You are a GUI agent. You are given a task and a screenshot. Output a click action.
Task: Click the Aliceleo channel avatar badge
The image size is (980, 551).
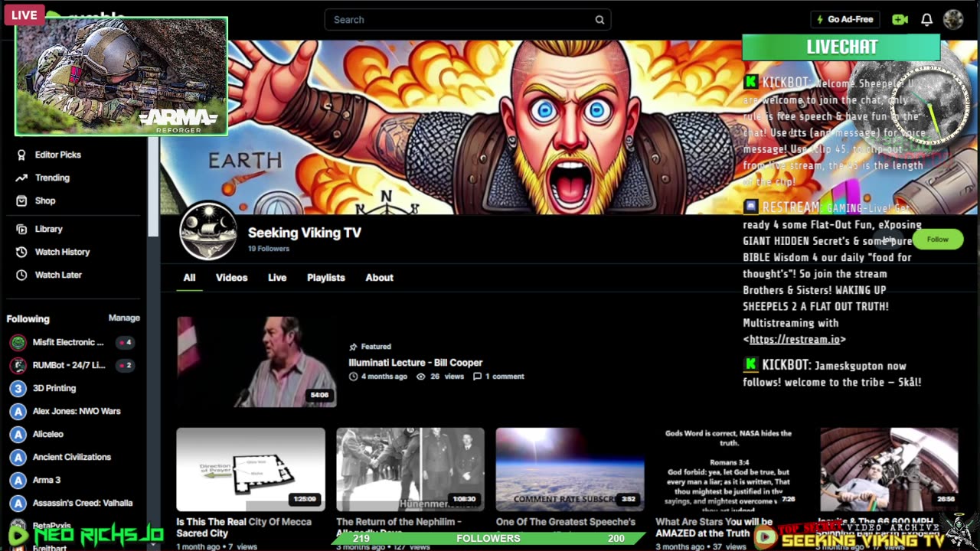click(x=18, y=434)
